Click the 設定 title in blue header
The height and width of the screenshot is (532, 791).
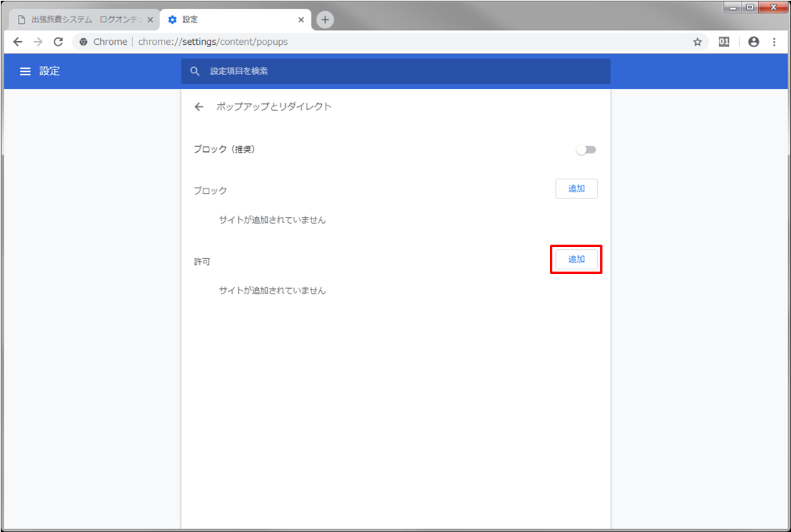coord(49,71)
